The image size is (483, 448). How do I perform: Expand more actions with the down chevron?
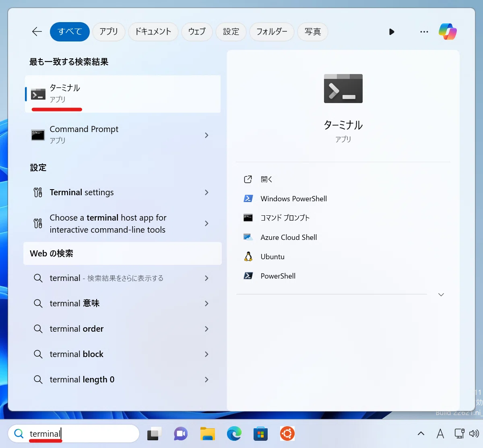tap(441, 295)
